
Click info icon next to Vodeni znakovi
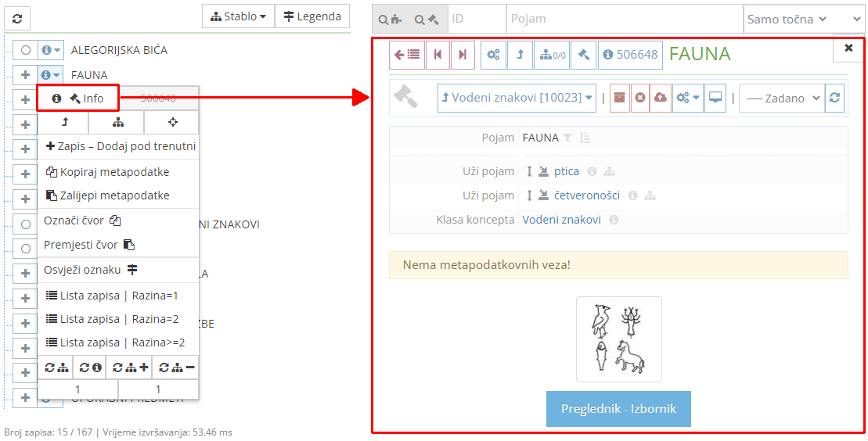tap(614, 220)
